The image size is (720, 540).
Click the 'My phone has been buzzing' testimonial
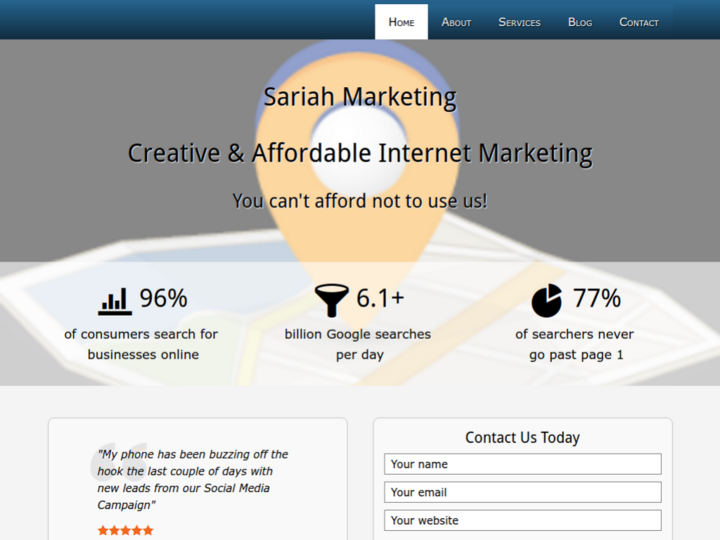click(x=192, y=479)
